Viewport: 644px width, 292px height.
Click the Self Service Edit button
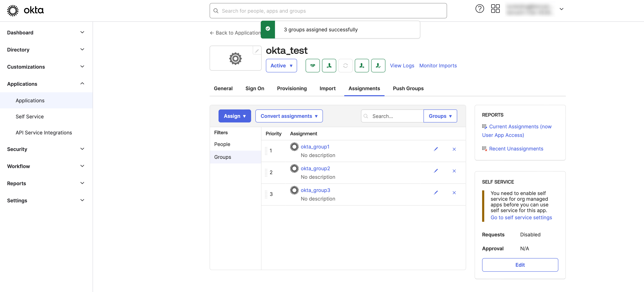point(520,265)
